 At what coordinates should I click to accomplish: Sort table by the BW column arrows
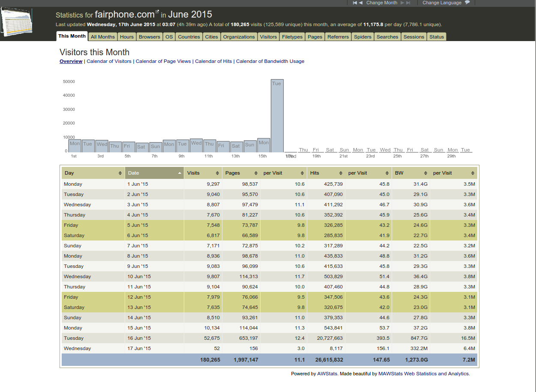pyautogui.click(x=425, y=173)
